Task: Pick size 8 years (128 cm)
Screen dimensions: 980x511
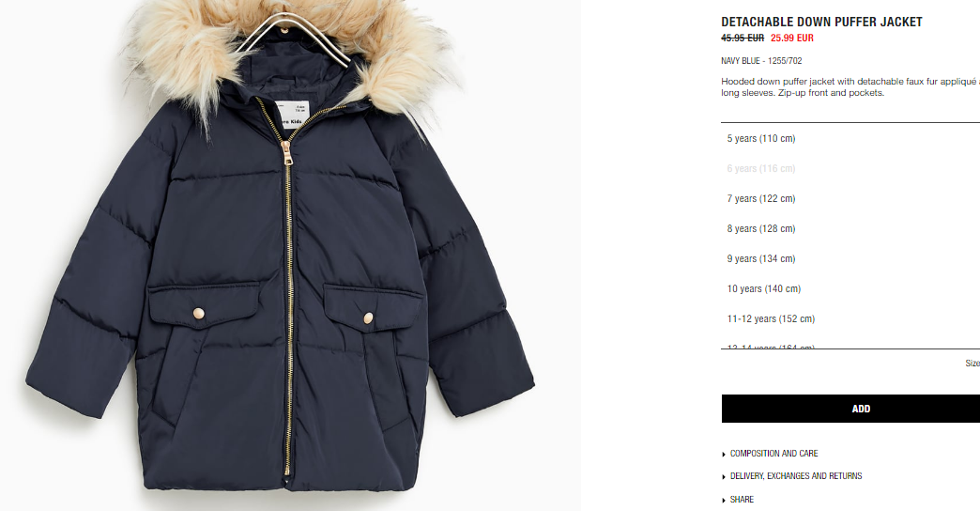Action: click(x=850, y=228)
